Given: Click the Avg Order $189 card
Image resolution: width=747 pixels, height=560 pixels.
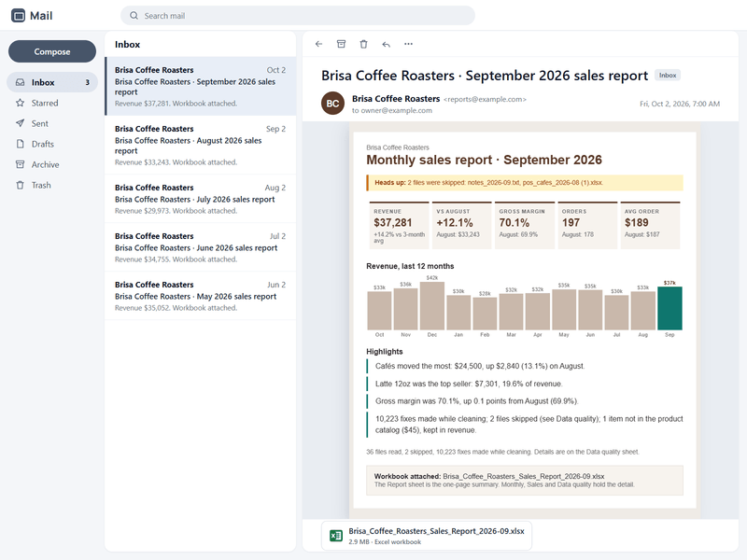Looking at the screenshot, I should [650, 225].
